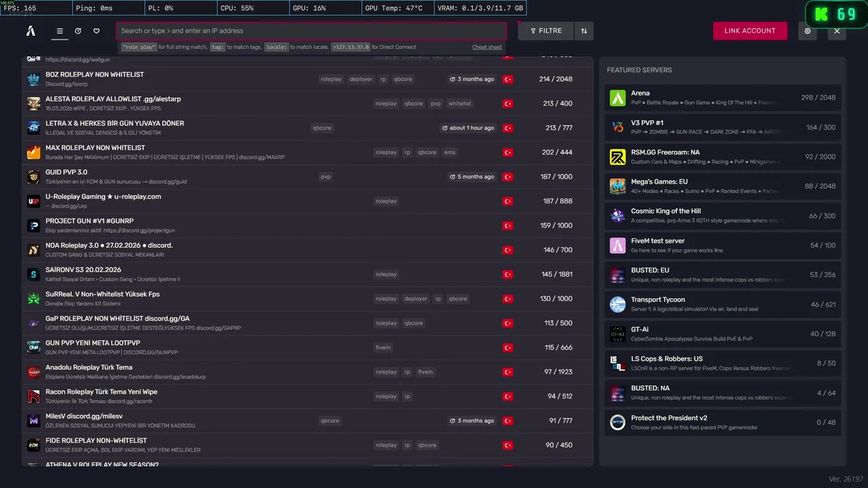
Task: Click SuRReaL V green star icon
Action: pyautogui.click(x=34, y=299)
